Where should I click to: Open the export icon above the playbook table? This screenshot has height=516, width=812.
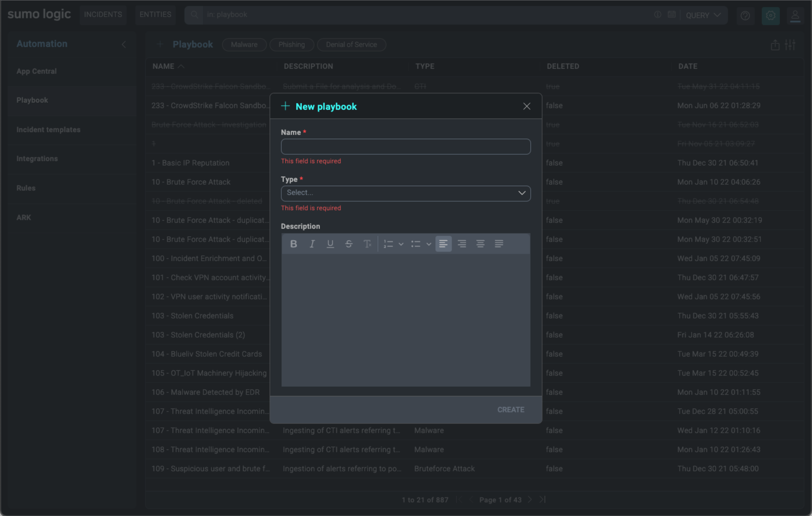pyautogui.click(x=775, y=45)
